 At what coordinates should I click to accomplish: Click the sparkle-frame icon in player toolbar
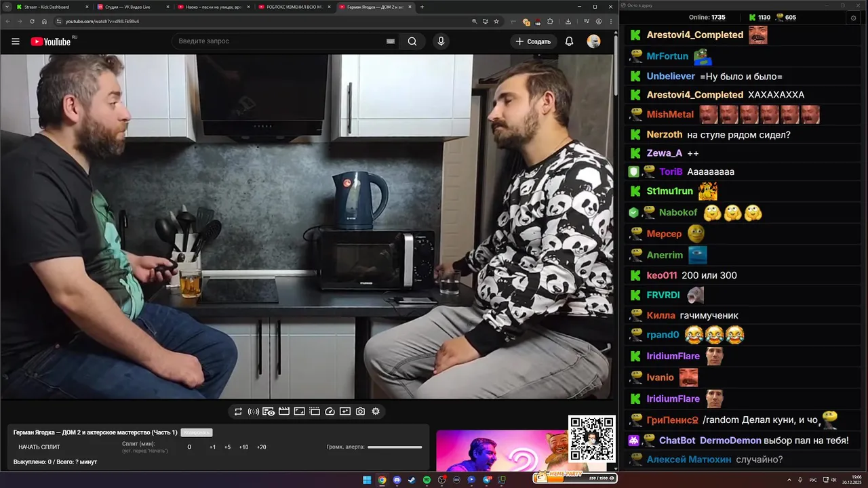click(345, 411)
